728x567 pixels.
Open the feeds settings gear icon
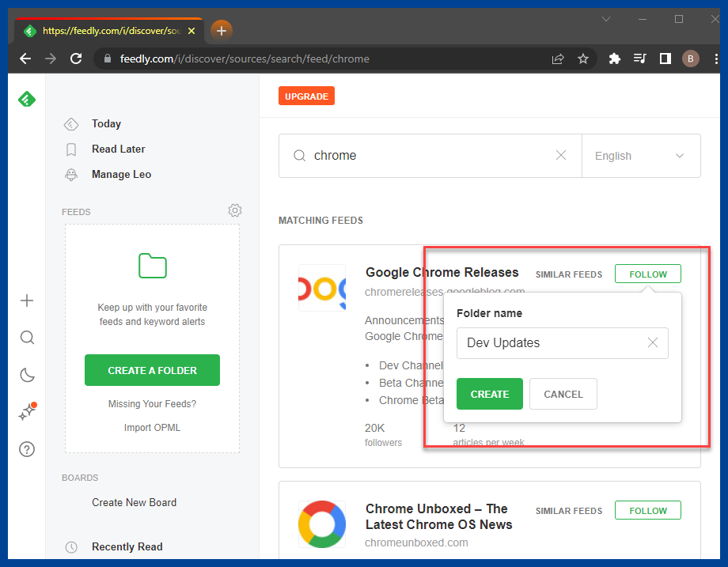tap(235, 210)
